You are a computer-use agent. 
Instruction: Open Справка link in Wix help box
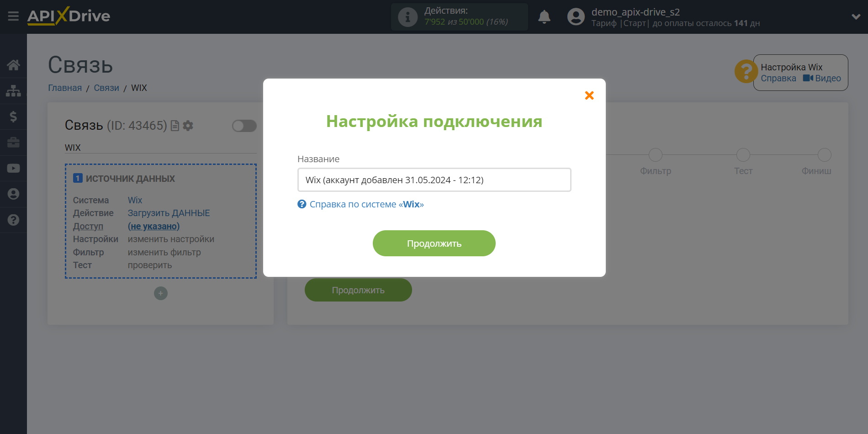tap(778, 79)
